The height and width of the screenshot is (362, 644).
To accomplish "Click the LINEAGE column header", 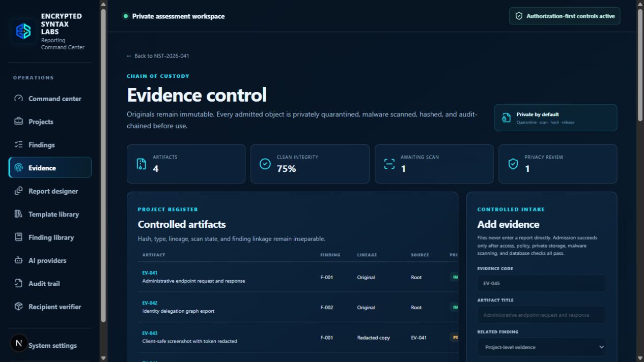I will [x=367, y=255].
